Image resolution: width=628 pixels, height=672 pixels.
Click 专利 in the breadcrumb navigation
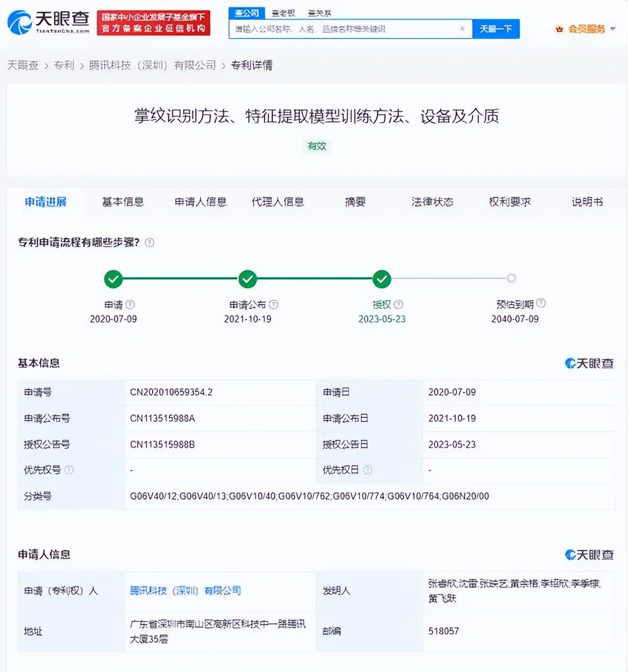[x=65, y=65]
